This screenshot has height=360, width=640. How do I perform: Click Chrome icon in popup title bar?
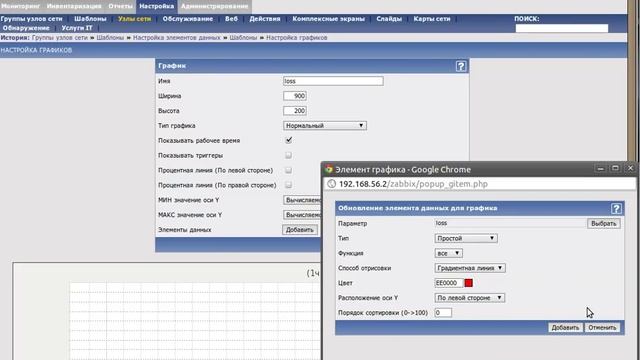coord(329,169)
